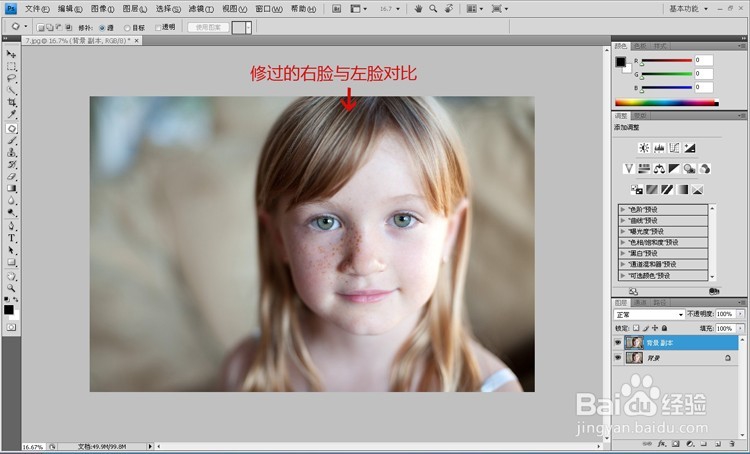750x454 pixels.
Task: Open the layer blend mode dropdown 正常
Action: (x=650, y=314)
